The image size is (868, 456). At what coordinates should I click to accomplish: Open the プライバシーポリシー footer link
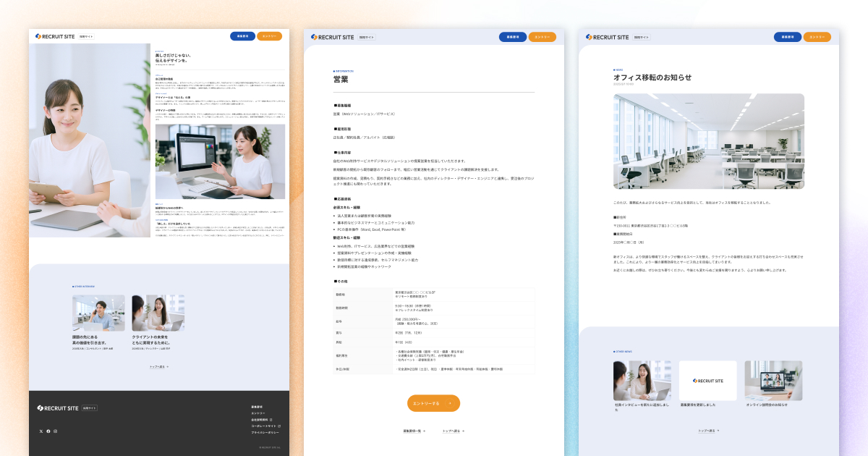(x=265, y=431)
